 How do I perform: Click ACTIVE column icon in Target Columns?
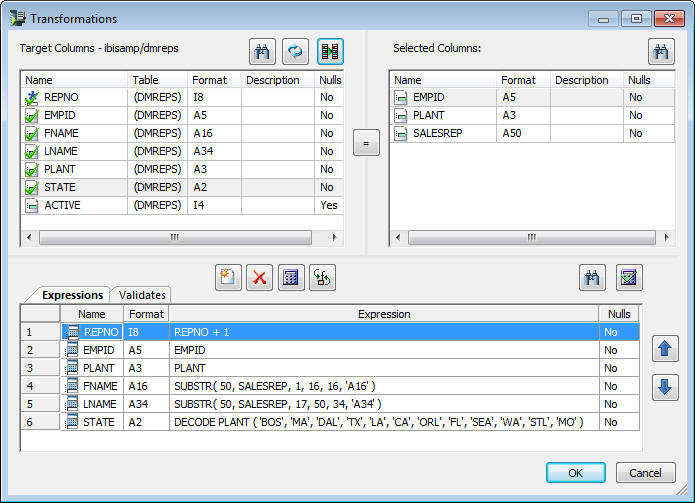click(x=32, y=206)
